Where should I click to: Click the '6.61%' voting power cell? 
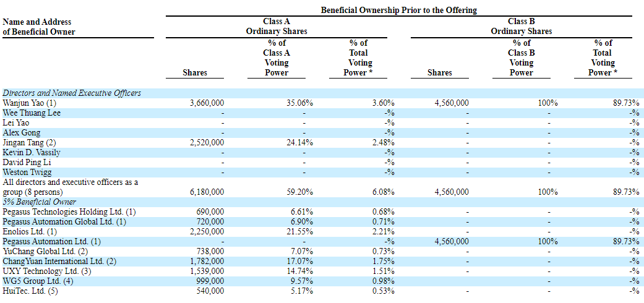point(302,212)
